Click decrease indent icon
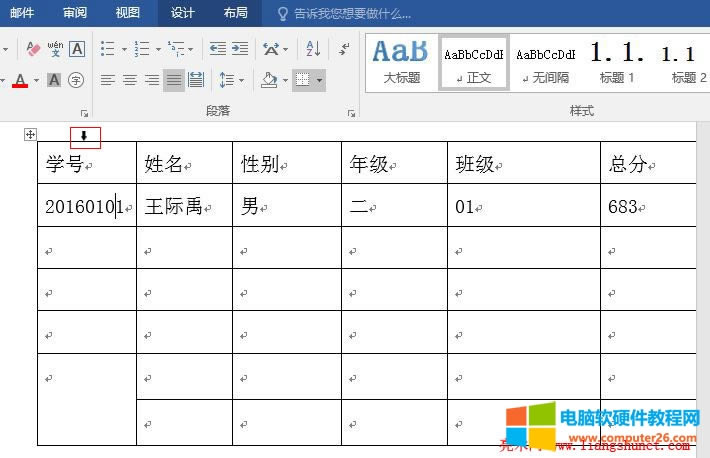 [x=218, y=48]
